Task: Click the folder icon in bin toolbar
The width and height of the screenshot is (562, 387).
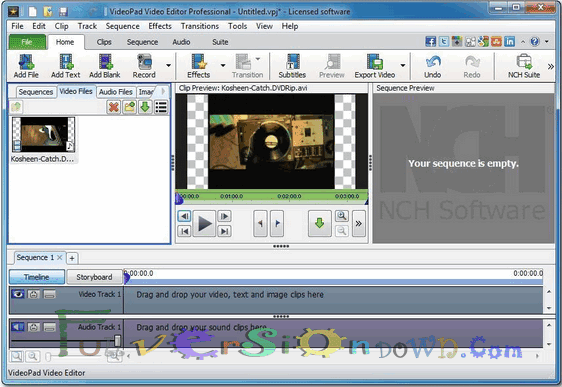Action: (129, 107)
